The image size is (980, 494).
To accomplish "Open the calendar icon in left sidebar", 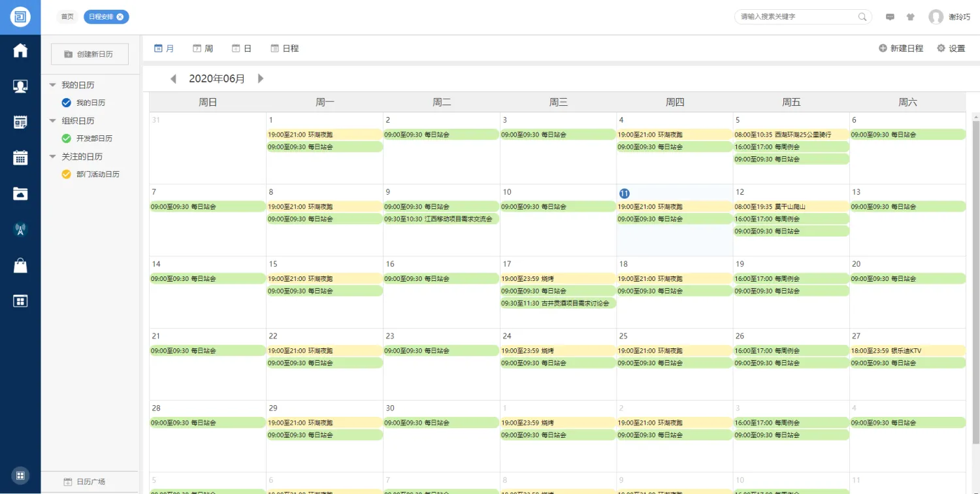I will pos(20,157).
